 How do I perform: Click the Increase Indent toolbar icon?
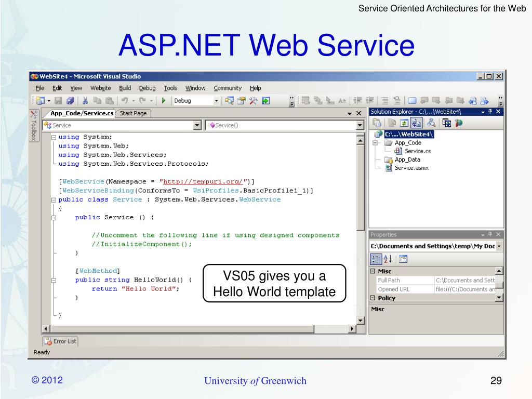[369, 100]
